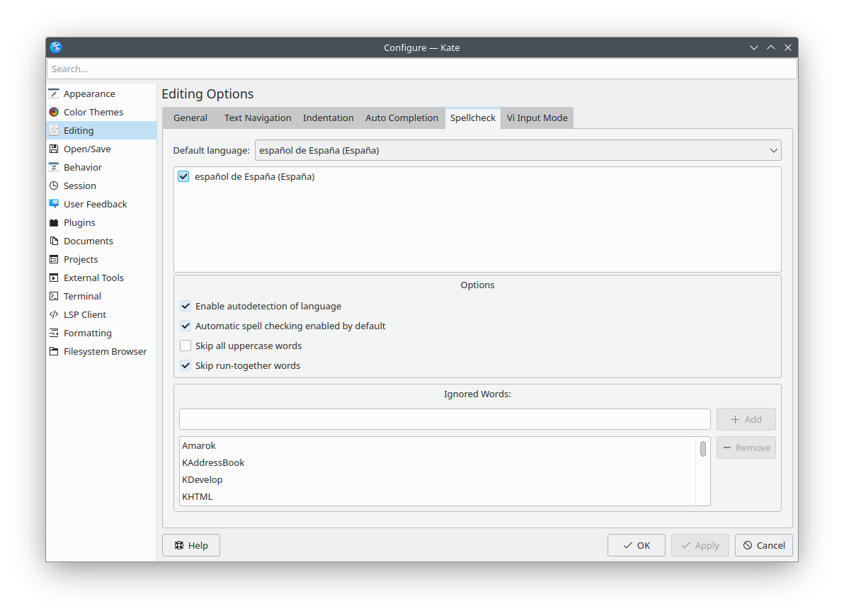This screenshot has height=616, width=844.
Task: Uncheck español de España in language list
Action: (x=184, y=176)
